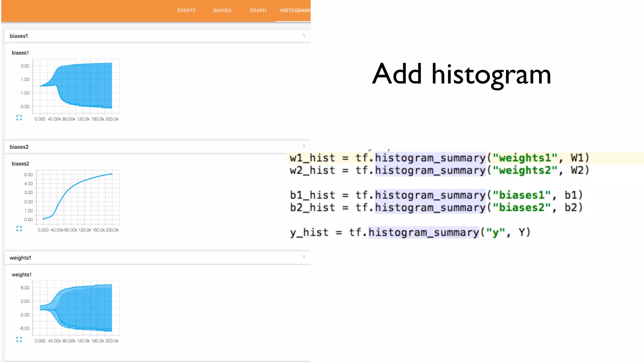This screenshot has height=362, width=644.
Task: Click the small weights1 chart title
Action: click(x=22, y=275)
